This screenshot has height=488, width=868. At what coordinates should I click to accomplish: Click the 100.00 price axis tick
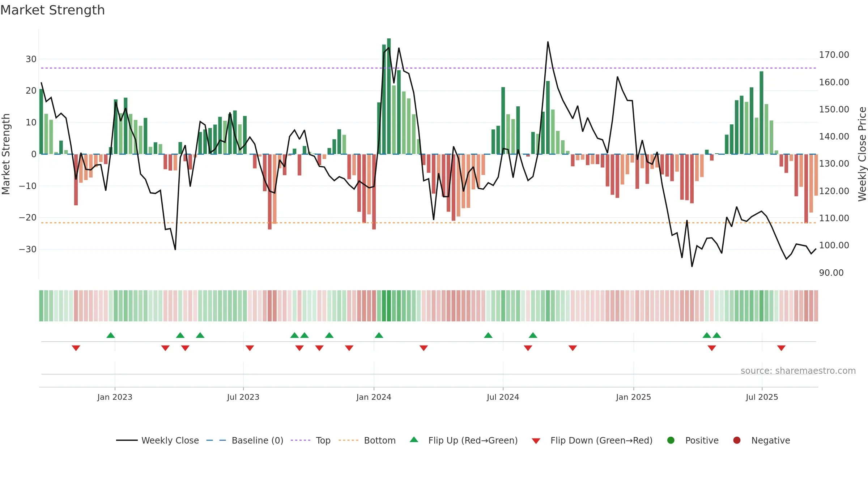coord(834,245)
